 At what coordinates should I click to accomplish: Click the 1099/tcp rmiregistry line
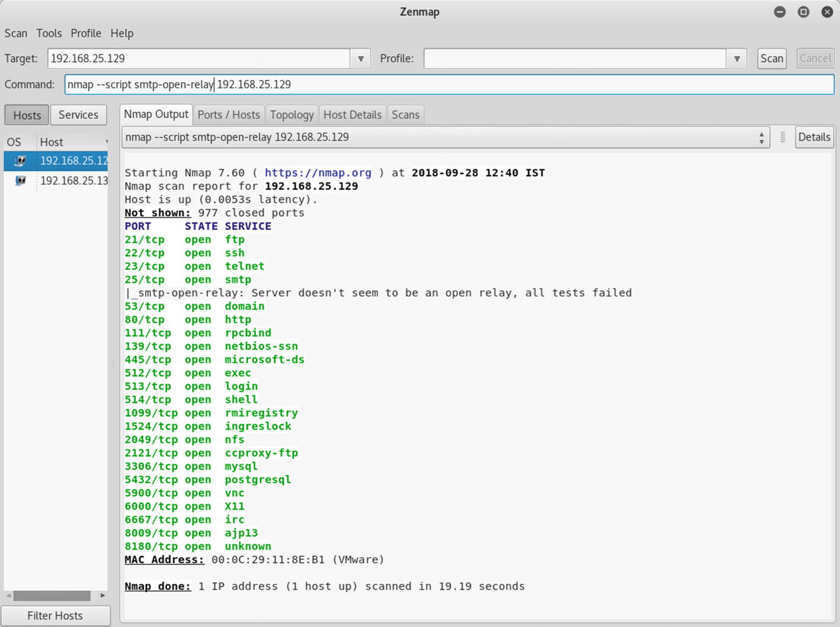(211, 413)
